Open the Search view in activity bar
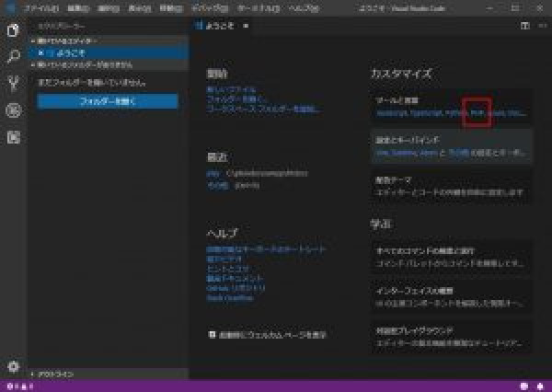Viewport: 552px width, 392px height. tap(14, 56)
